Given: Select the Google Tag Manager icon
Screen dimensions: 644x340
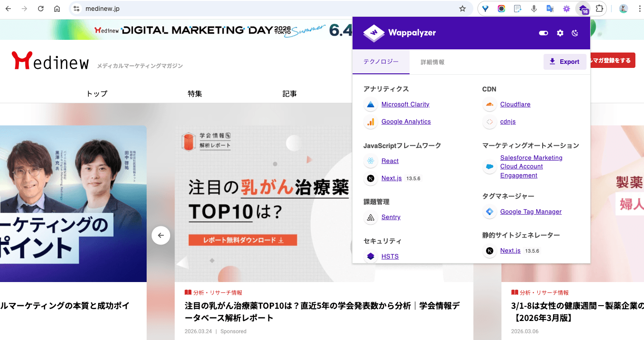Looking at the screenshot, I should click(x=489, y=211).
